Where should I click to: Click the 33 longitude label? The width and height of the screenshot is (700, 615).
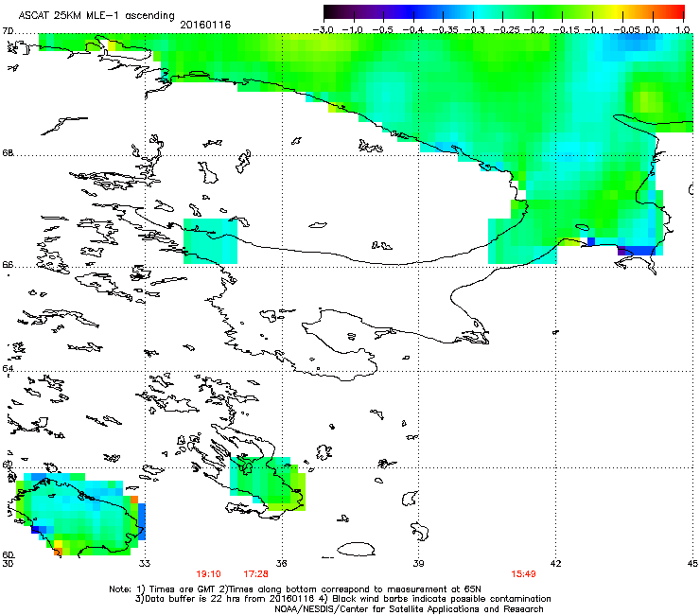(x=145, y=563)
